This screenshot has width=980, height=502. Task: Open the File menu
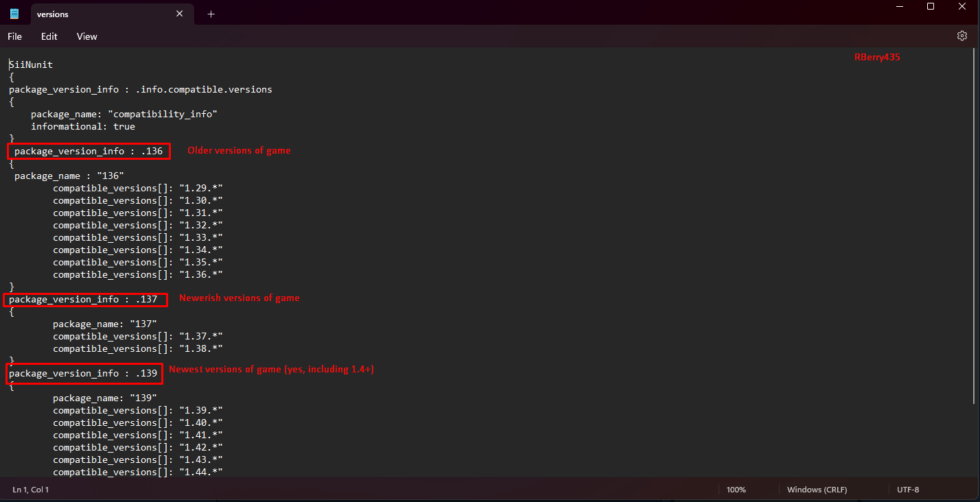coord(15,36)
